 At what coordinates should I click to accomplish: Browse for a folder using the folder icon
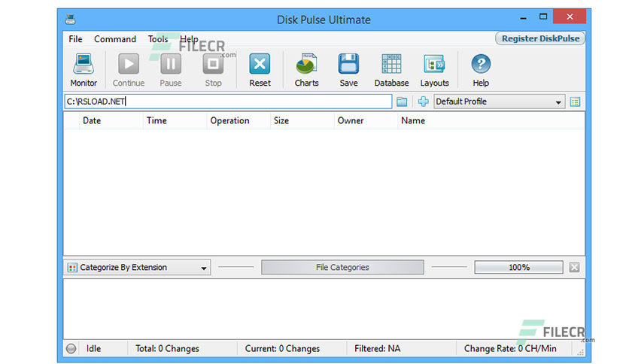pyautogui.click(x=402, y=102)
